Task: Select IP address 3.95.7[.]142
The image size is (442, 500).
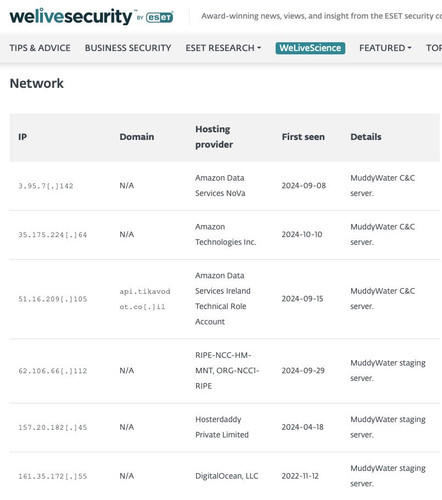Action: pos(46,186)
